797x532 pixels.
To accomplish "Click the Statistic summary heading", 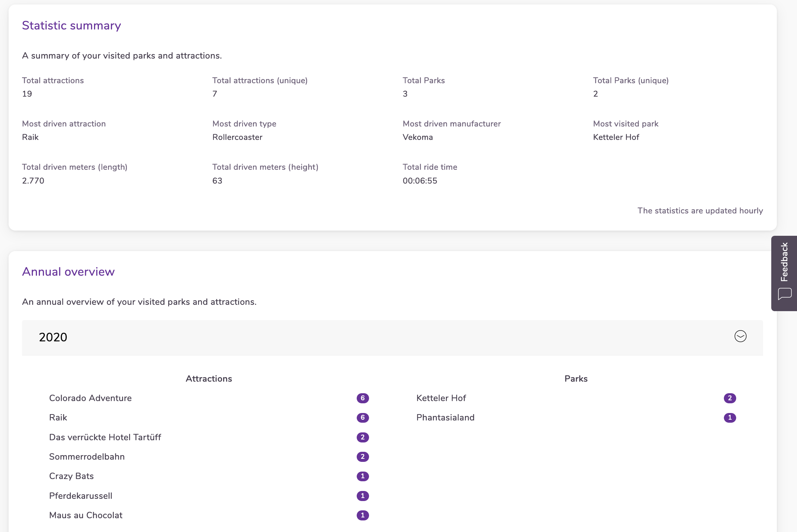I will (x=71, y=25).
